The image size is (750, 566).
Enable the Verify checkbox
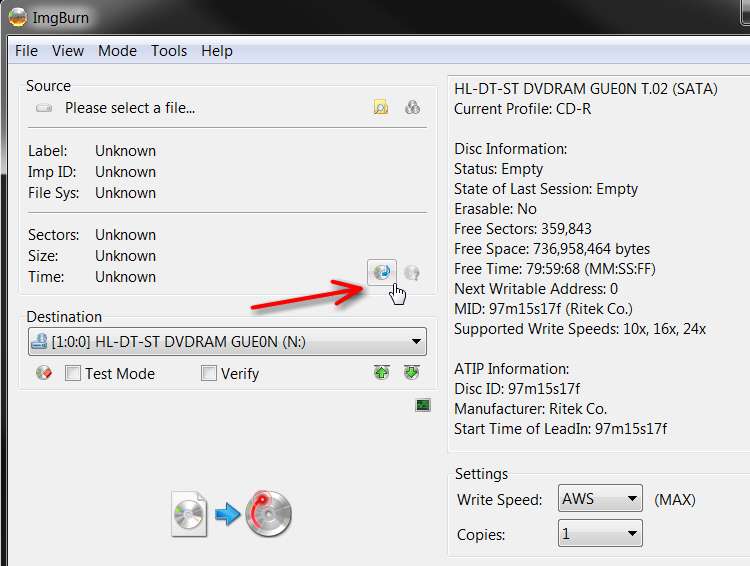(x=209, y=373)
